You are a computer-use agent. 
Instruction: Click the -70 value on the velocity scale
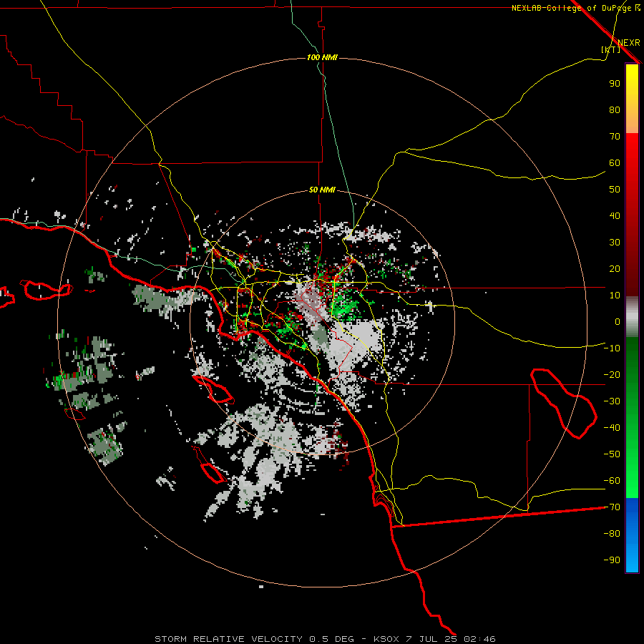pyautogui.click(x=612, y=507)
